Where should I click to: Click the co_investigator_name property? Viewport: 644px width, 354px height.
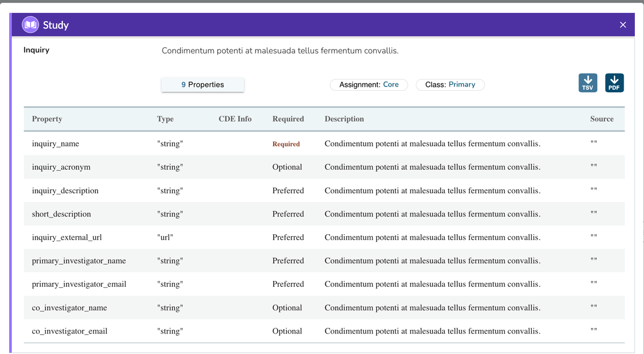[x=70, y=308]
